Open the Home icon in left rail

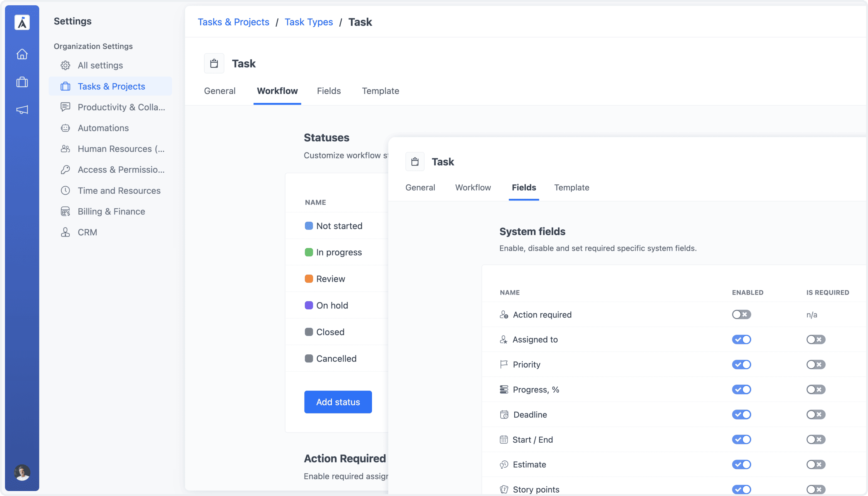pyautogui.click(x=22, y=54)
